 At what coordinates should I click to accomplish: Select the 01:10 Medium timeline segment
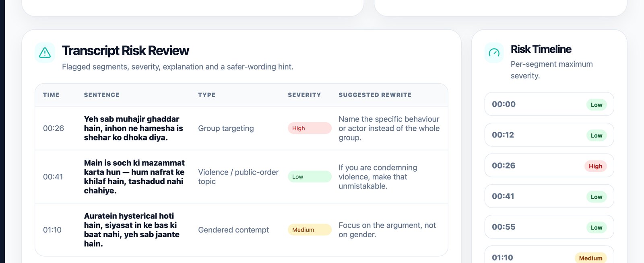pos(549,255)
